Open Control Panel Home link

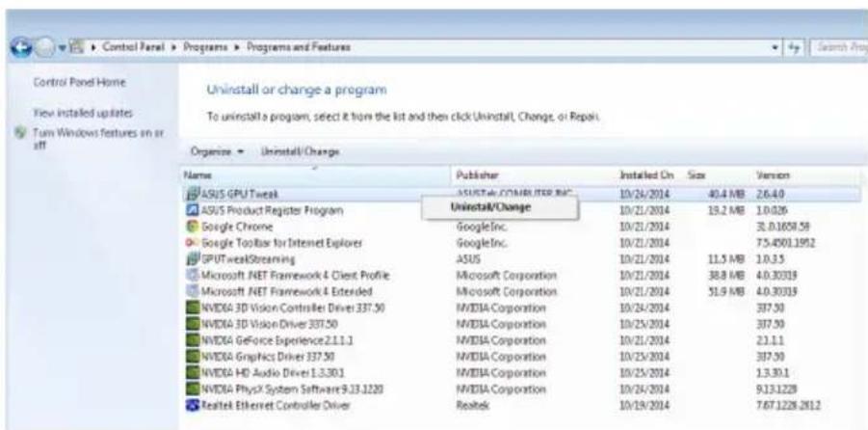(80, 83)
